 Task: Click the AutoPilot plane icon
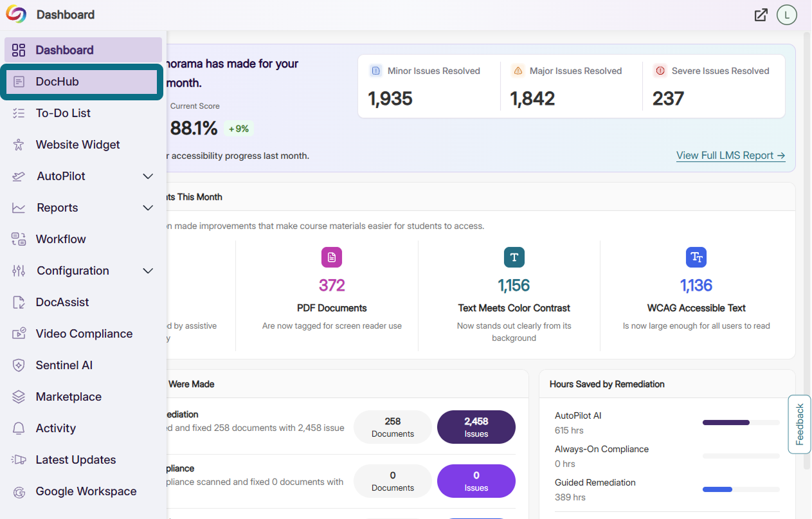tap(19, 176)
